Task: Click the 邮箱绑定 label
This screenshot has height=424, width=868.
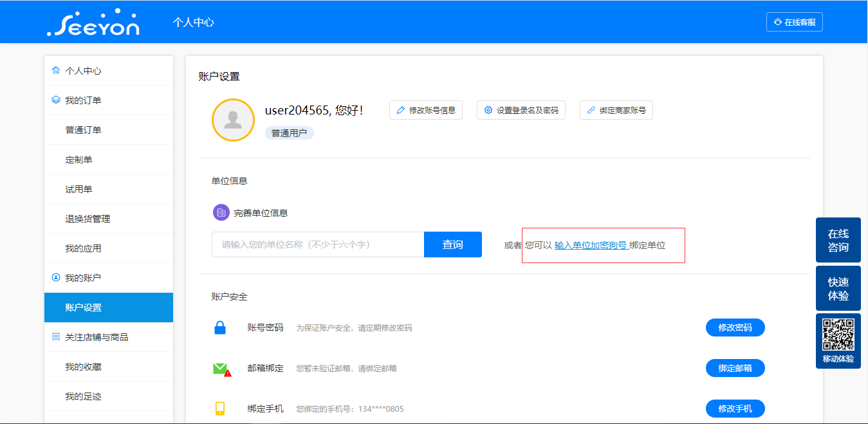Action: click(265, 368)
